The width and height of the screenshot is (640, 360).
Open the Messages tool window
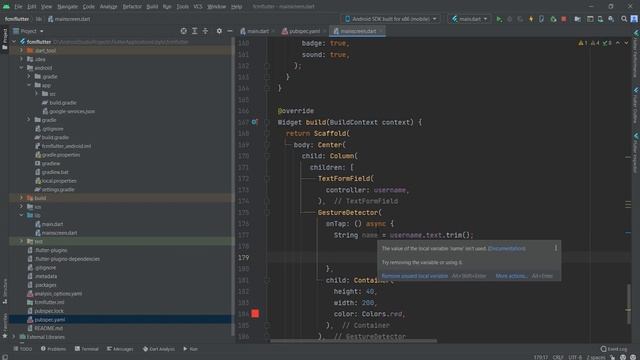pyautogui.click(x=120, y=349)
